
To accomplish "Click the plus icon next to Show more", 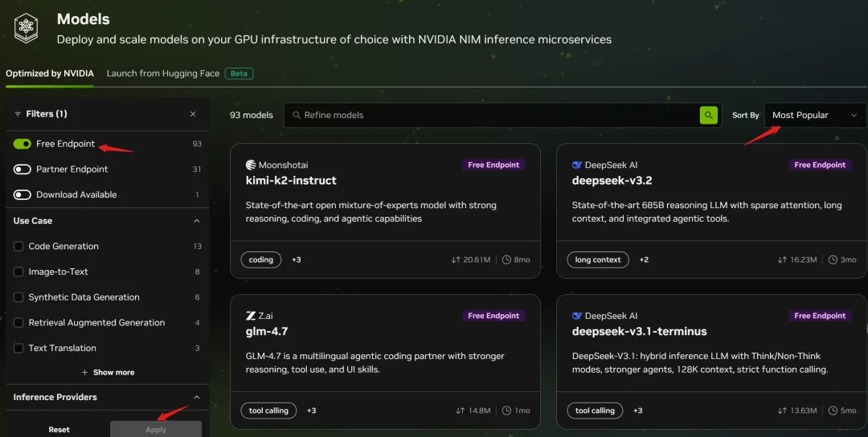I will 85,373.
